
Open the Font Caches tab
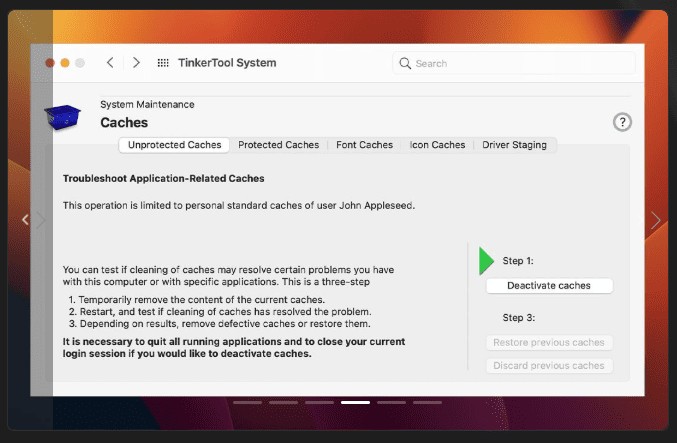click(x=364, y=145)
